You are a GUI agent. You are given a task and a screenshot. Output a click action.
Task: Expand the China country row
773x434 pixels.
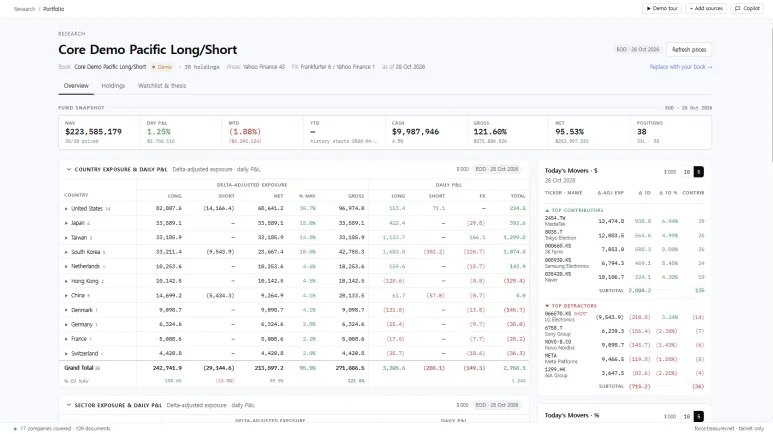pos(66,295)
